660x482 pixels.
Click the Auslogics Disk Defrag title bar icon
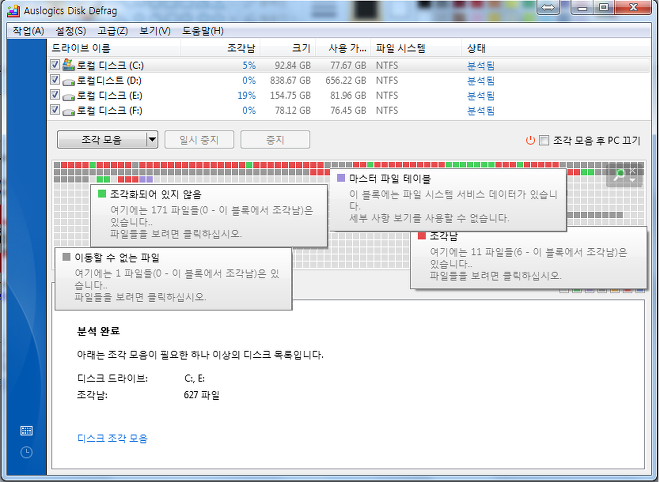pos(14,10)
